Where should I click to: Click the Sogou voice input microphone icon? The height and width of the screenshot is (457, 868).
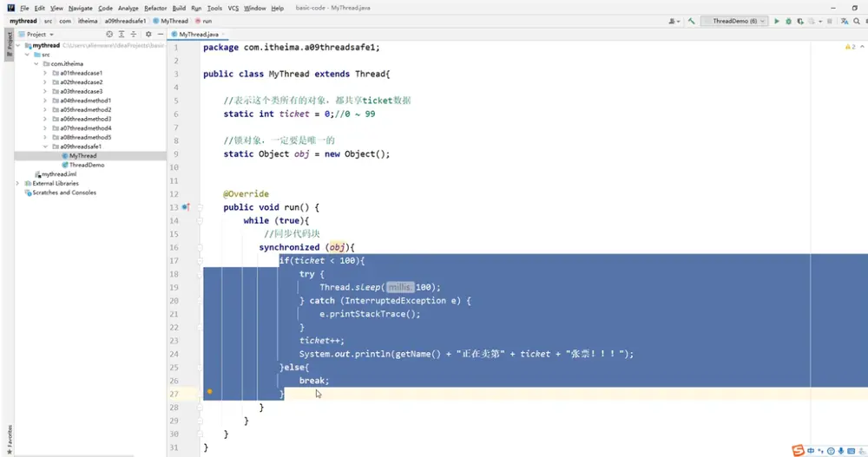point(841,451)
